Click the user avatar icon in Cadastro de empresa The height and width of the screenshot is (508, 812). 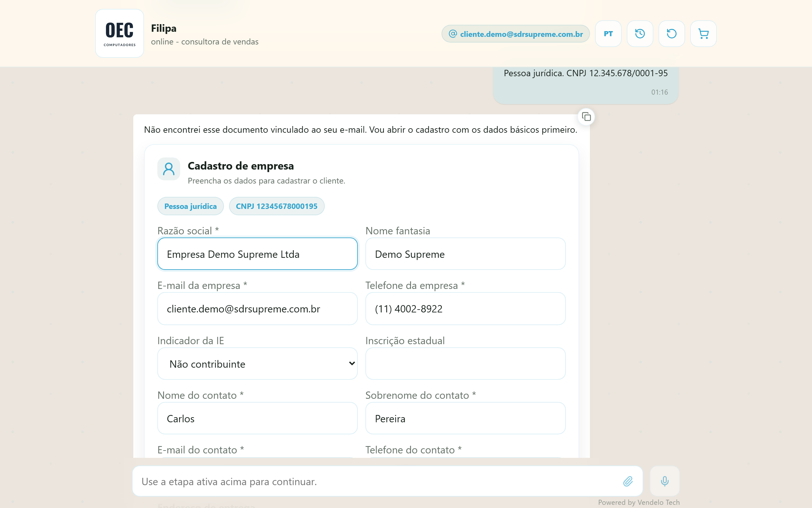168,169
